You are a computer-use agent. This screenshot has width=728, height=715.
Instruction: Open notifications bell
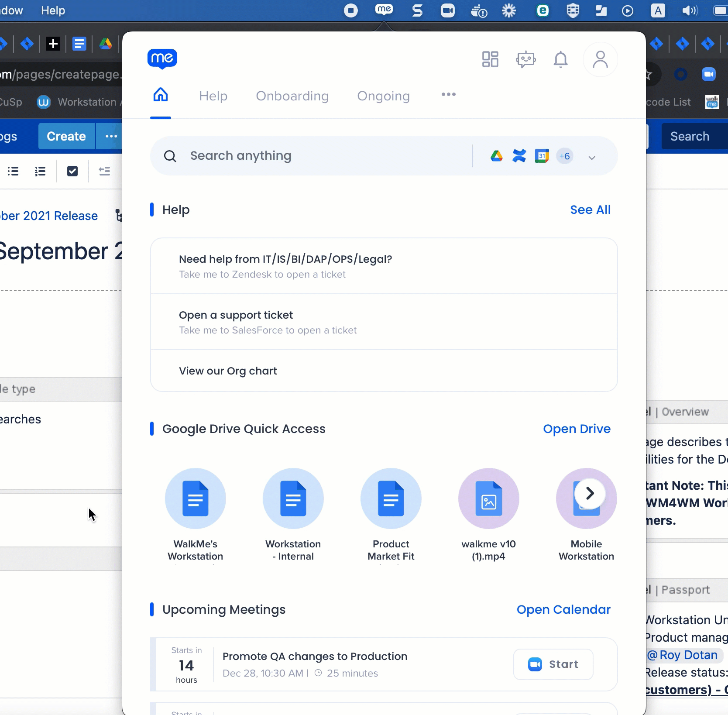[560, 59]
